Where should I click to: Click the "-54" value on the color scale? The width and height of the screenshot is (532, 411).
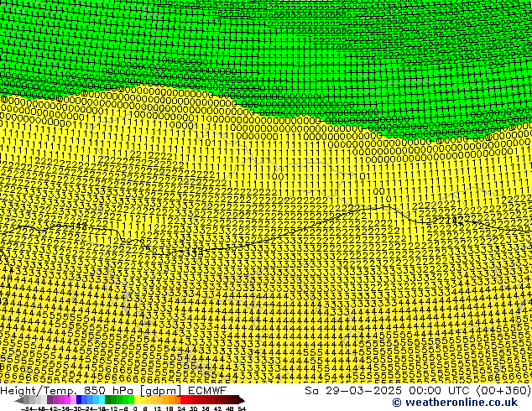pos(27,408)
